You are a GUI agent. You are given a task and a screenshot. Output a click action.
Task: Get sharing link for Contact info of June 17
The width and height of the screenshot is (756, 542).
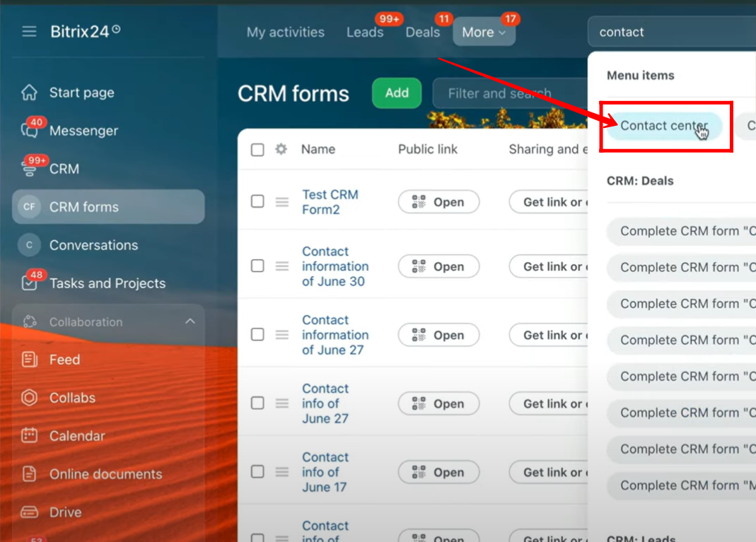pos(549,472)
